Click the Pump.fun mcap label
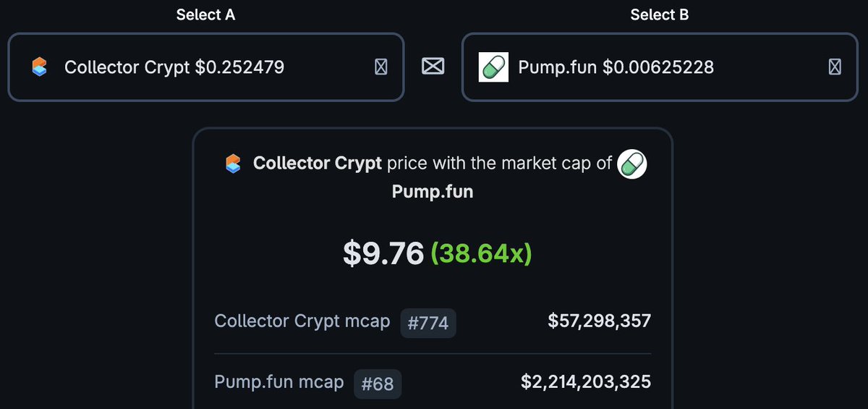868x409 pixels. 279,381
